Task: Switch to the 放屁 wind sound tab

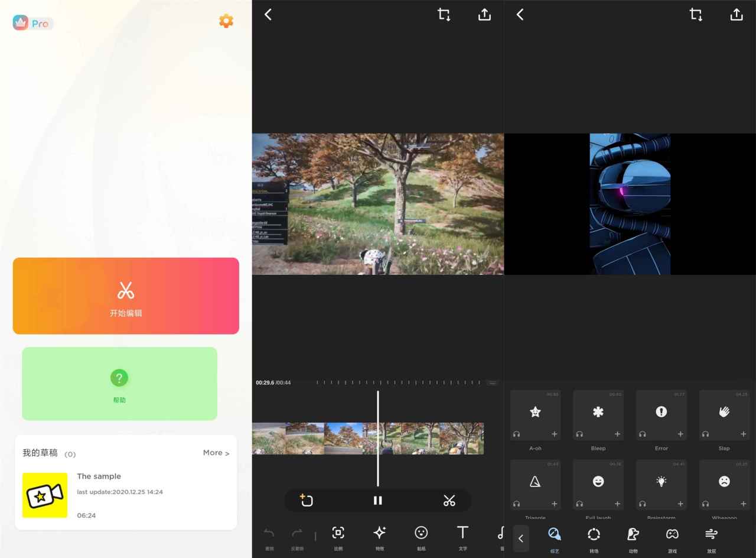Action: (x=711, y=539)
